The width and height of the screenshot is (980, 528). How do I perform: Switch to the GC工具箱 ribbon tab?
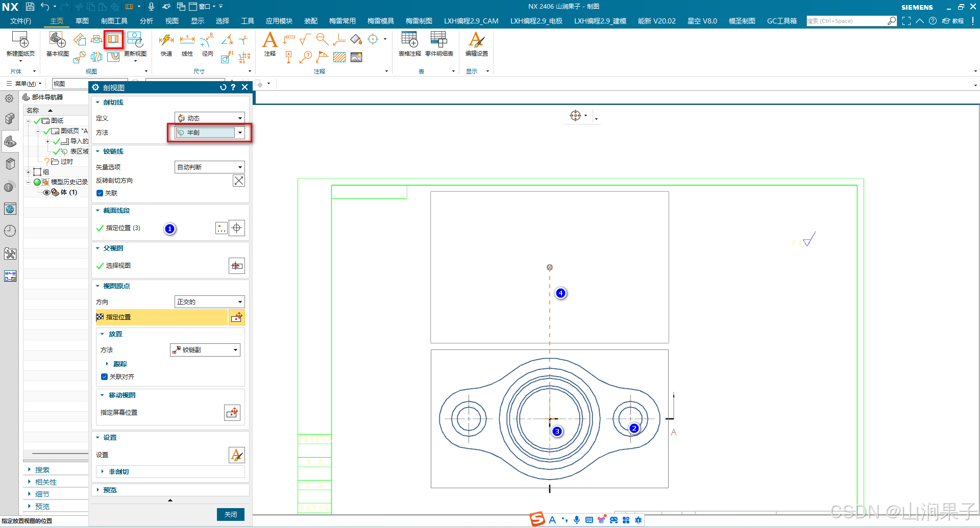tap(782, 21)
